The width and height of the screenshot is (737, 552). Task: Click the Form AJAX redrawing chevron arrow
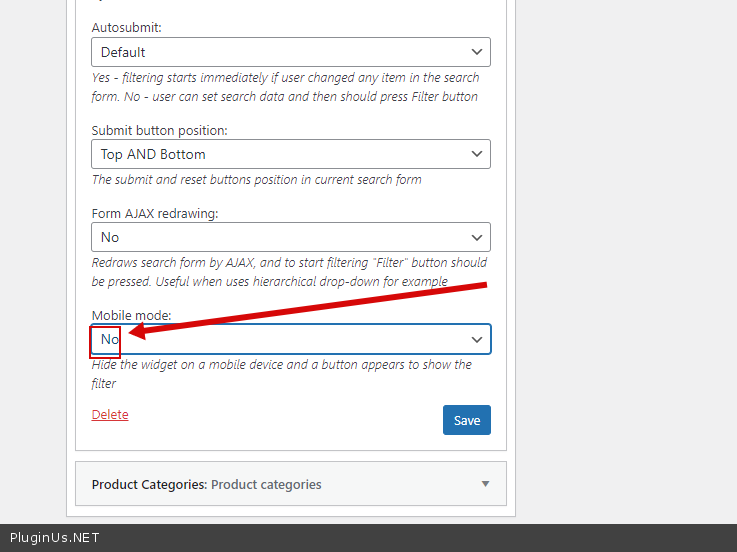click(x=477, y=237)
